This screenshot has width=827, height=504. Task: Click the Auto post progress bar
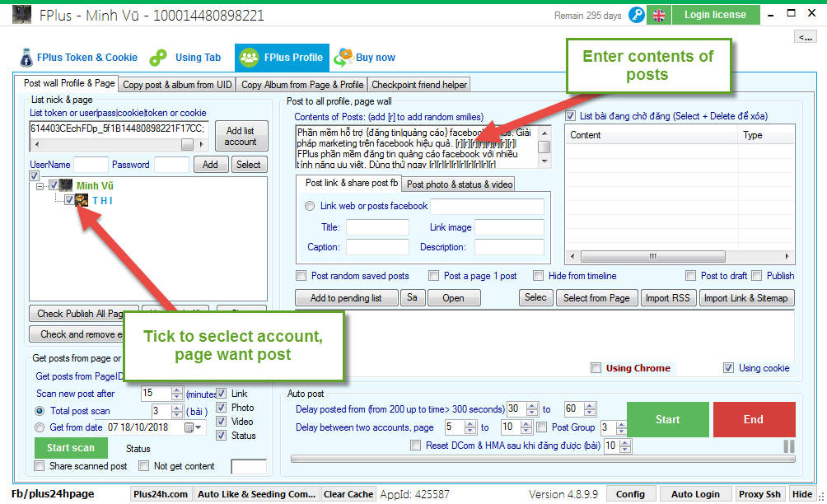543,460
